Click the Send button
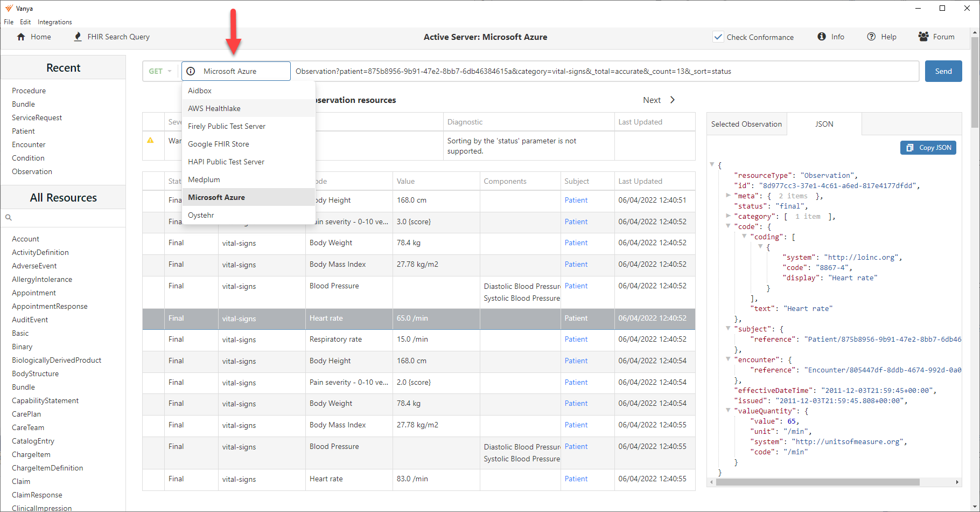The width and height of the screenshot is (980, 512). pyautogui.click(x=943, y=71)
